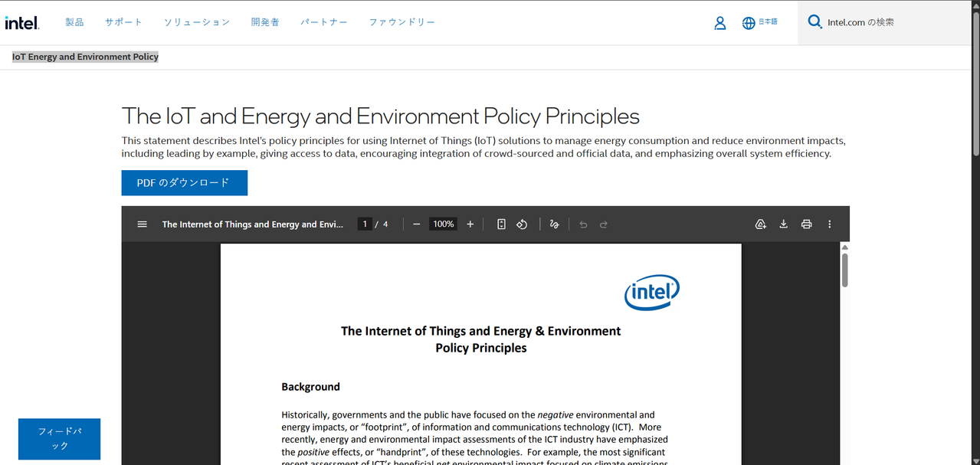
Task: Click the PDF title 'Policy Principles' line
Action: [481, 348]
